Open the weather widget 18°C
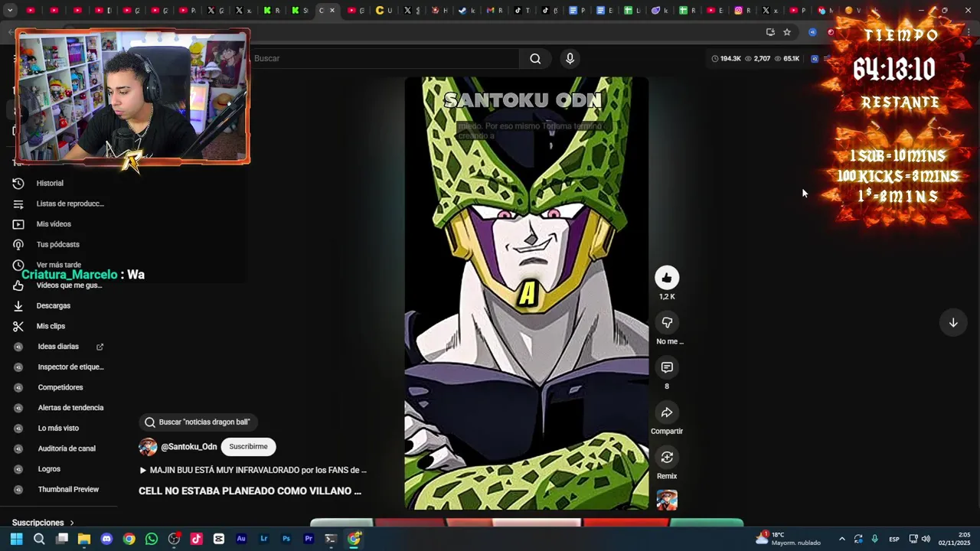The image size is (980, 551). [x=789, y=539]
